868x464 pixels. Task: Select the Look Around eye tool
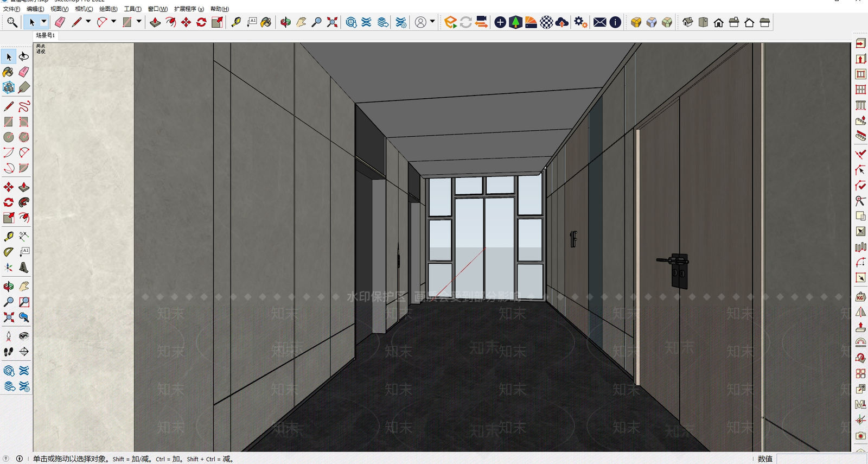coord(24,336)
